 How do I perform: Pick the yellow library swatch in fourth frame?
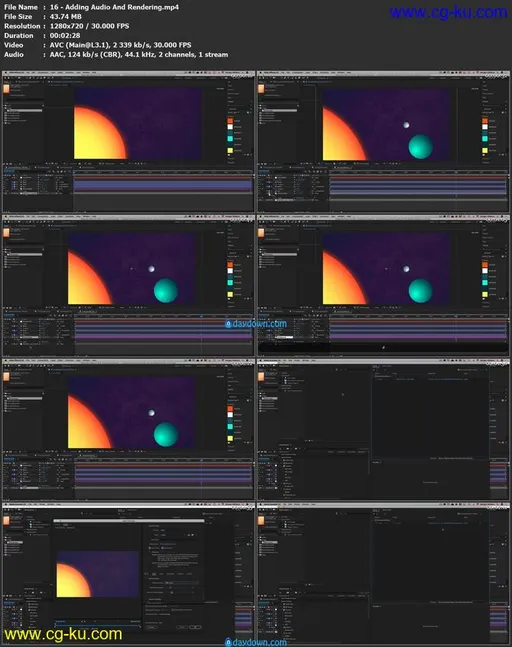pos(485,294)
